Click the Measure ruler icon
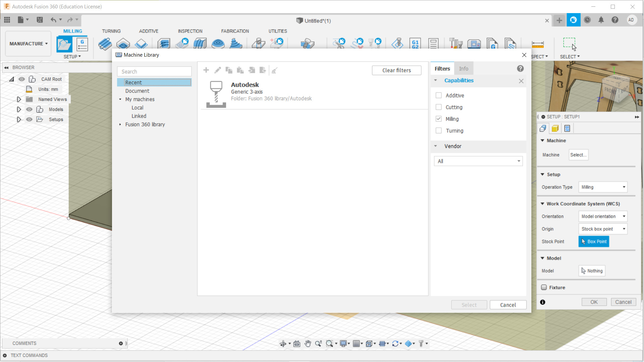The width and height of the screenshot is (644, 362). pos(538,44)
